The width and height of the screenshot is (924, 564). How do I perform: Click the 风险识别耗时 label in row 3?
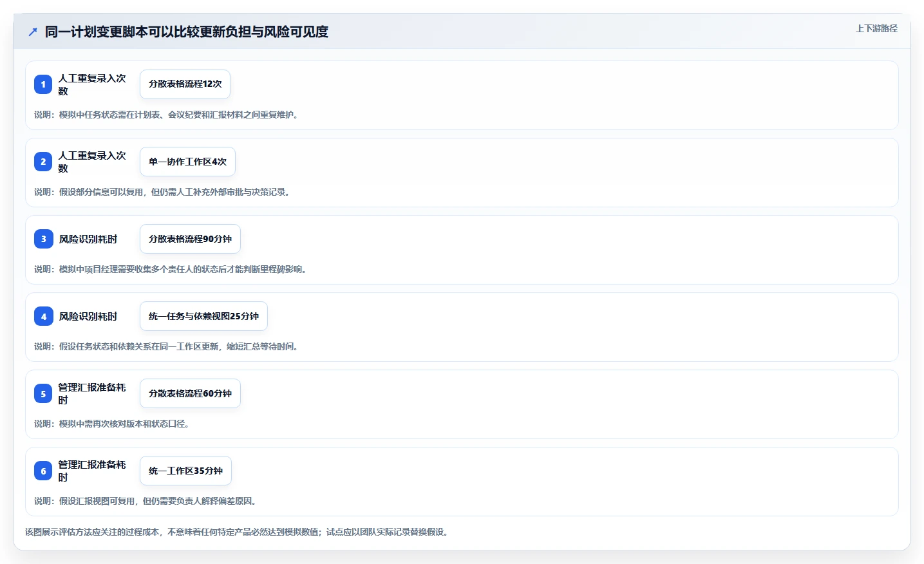(88, 239)
